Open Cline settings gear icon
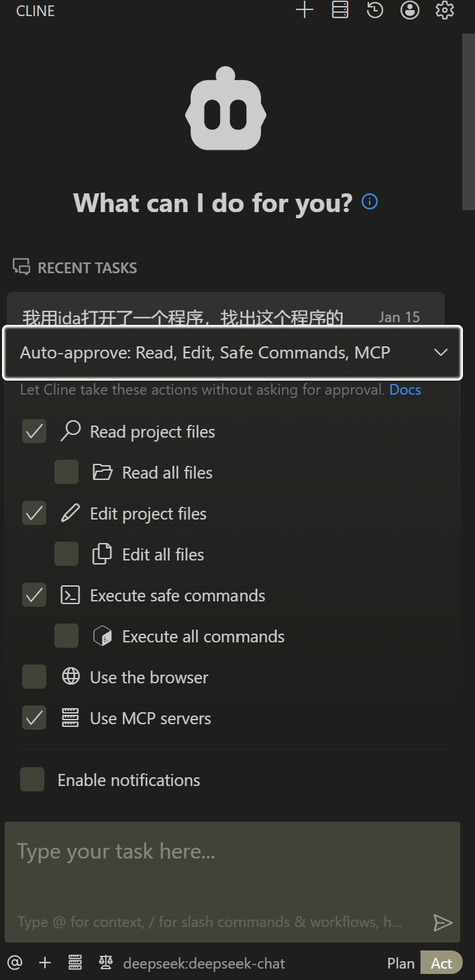Viewport: 475px width, 980px height. [445, 10]
